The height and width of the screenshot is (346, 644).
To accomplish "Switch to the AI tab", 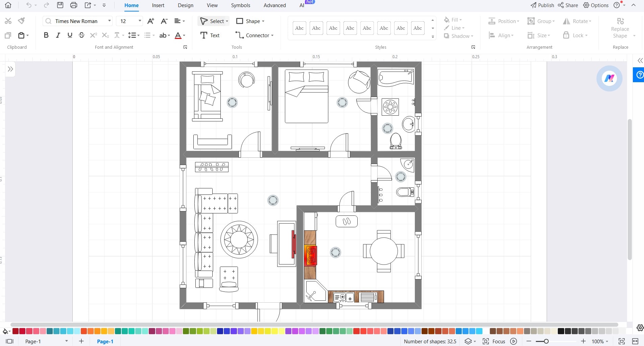I will 302,5.
